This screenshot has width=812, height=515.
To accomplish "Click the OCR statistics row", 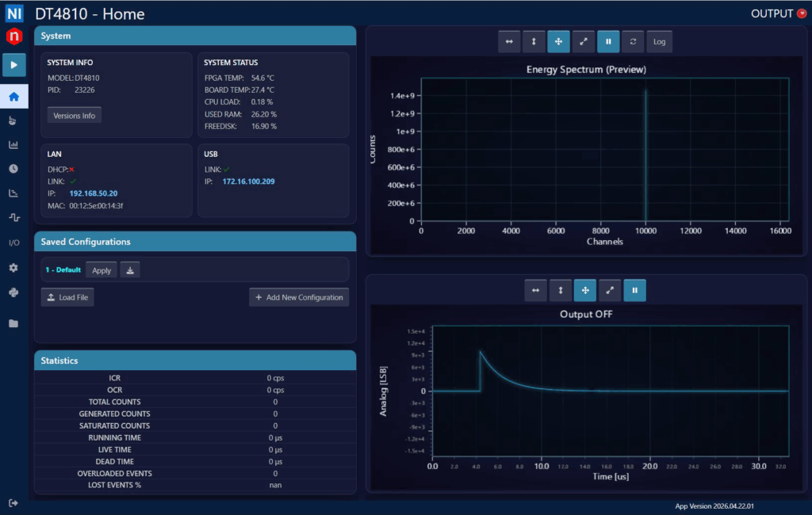I will (195, 390).
